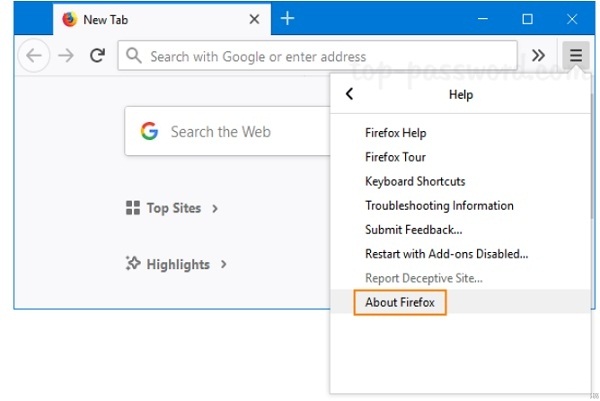Click the forward navigation arrow
This screenshot has height=401, width=600.
(66, 56)
